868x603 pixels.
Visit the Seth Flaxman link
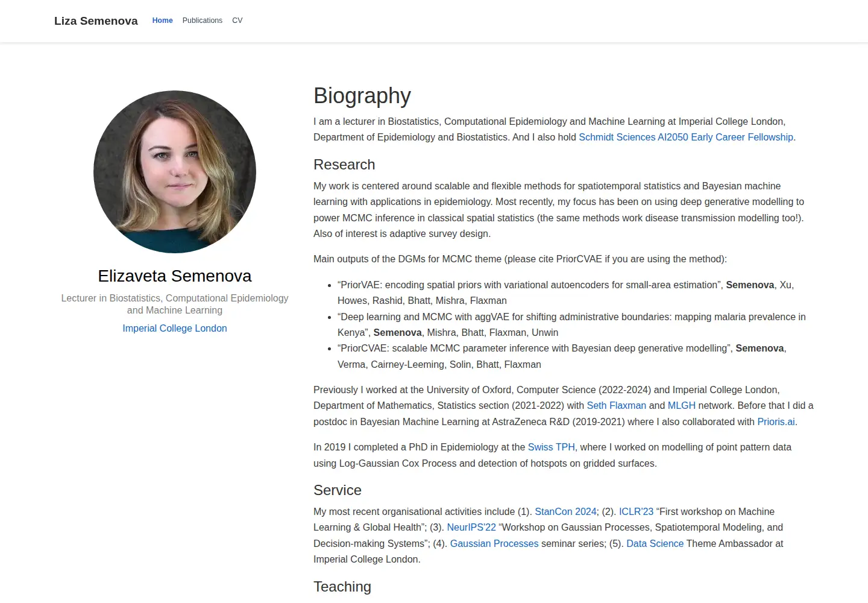pos(617,405)
